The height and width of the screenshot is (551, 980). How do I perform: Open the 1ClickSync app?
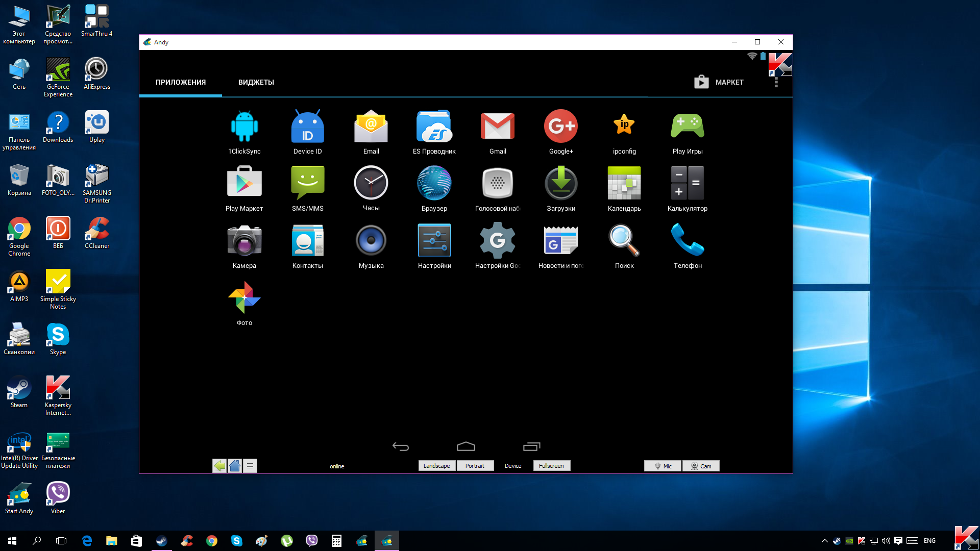(244, 127)
